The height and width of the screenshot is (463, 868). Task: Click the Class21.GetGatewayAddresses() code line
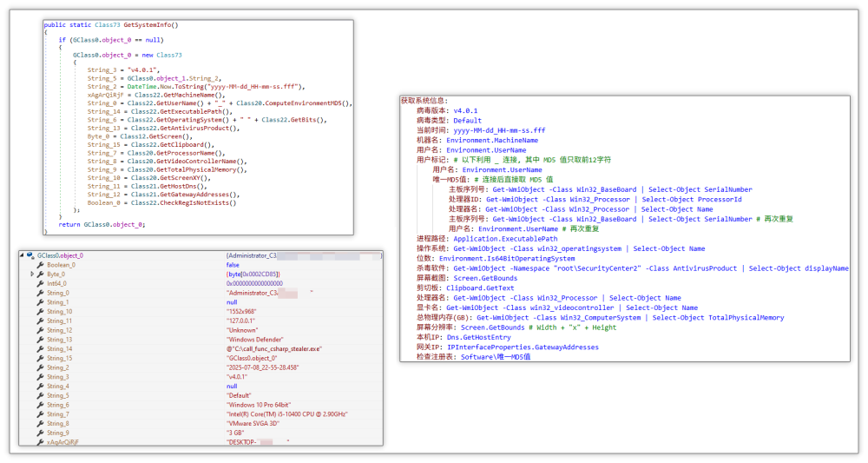point(163,195)
